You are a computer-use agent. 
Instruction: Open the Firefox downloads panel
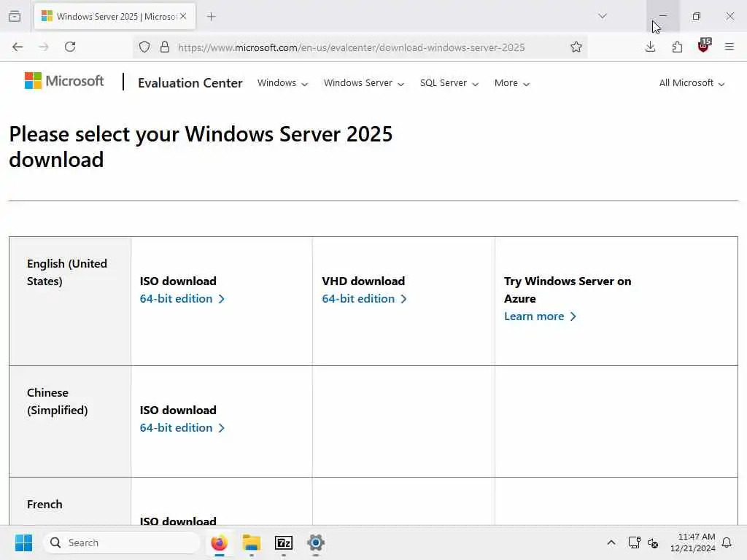coord(650,47)
